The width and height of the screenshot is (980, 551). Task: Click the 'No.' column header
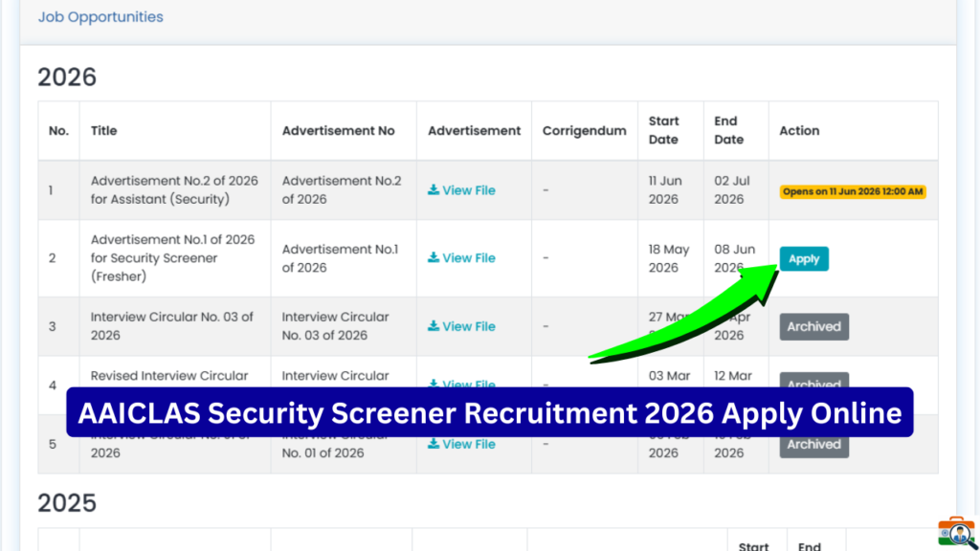[58, 130]
